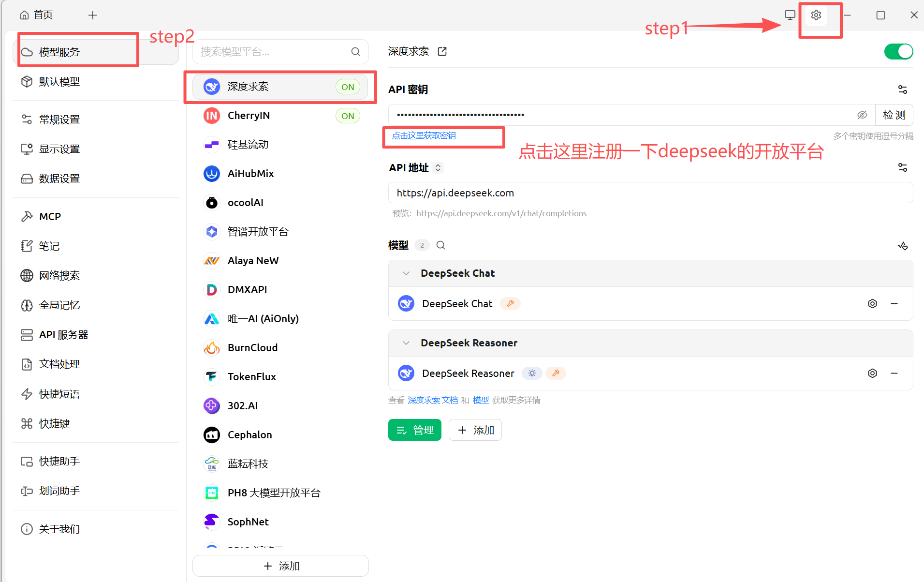The image size is (924, 582).
Task: Remove DeepSeek Chat model with minus
Action: click(x=894, y=304)
